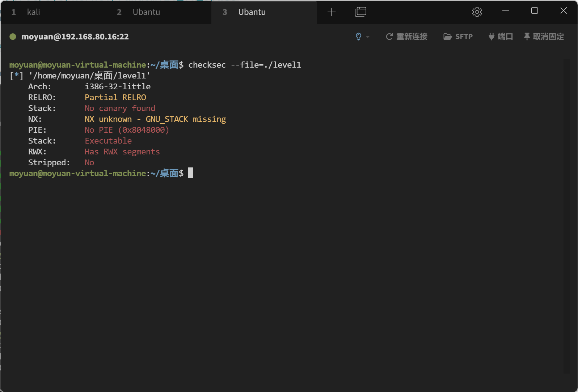Click the multi-window layout icon
Image resolution: width=578 pixels, height=392 pixels.
point(360,12)
